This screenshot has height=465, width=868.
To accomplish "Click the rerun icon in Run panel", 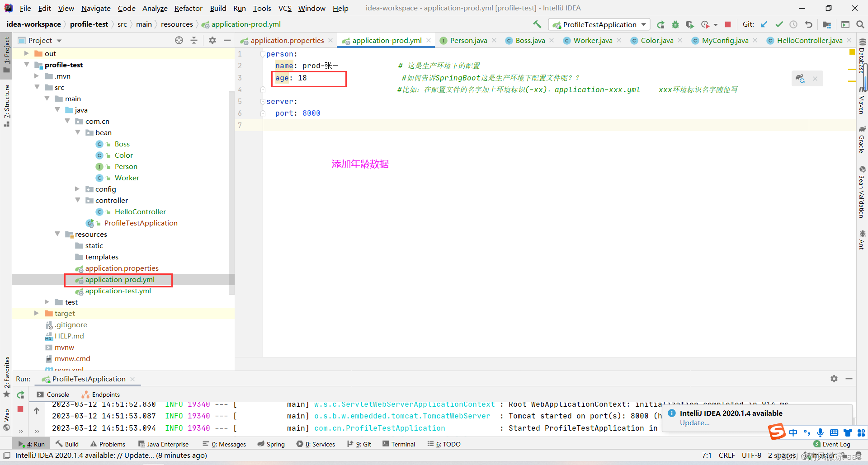I will 20,395.
